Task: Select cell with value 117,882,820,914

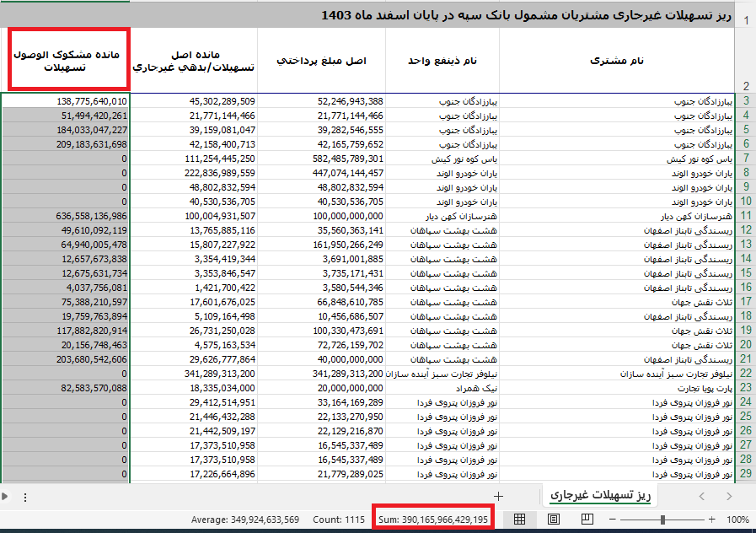Action: point(66,331)
